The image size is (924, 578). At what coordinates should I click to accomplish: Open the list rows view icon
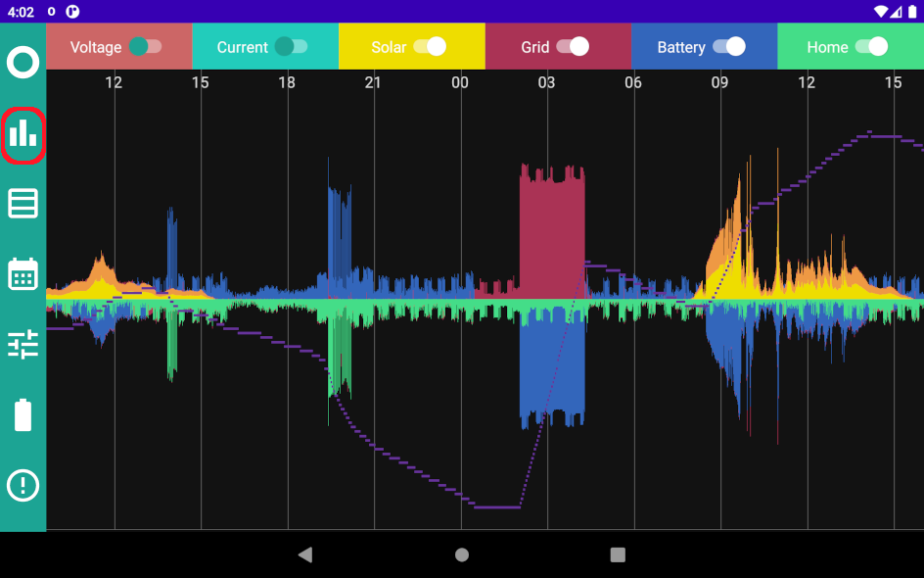click(23, 204)
